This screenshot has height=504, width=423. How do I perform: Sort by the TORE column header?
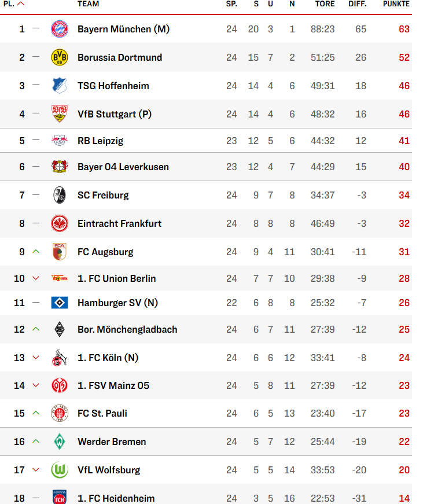325,4
